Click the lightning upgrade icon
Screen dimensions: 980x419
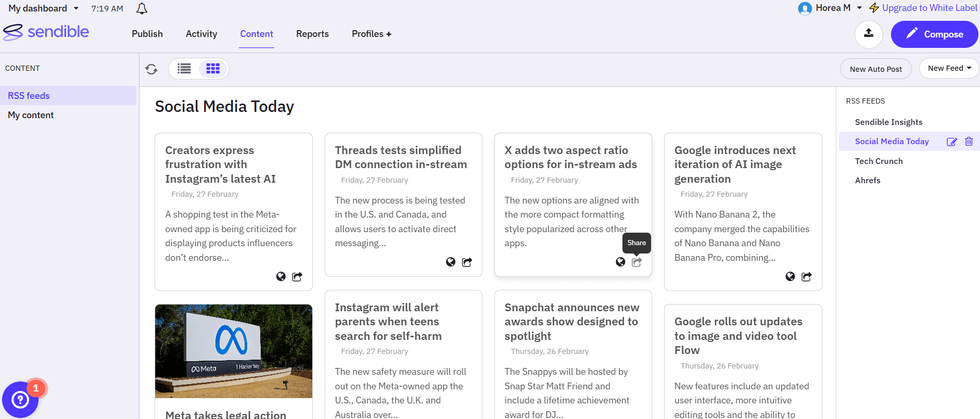[874, 8]
